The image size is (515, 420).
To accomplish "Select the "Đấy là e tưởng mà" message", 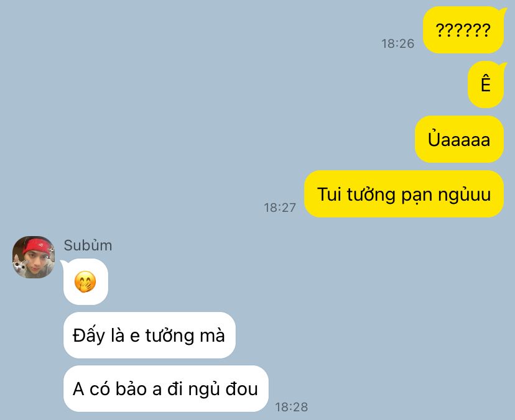I will [149, 335].
